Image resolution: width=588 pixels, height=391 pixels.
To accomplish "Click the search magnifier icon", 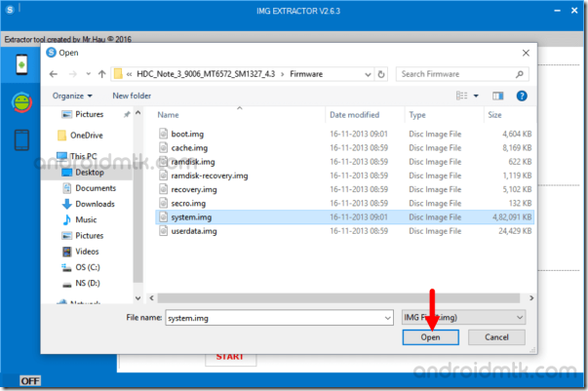I will click(520, 74).
